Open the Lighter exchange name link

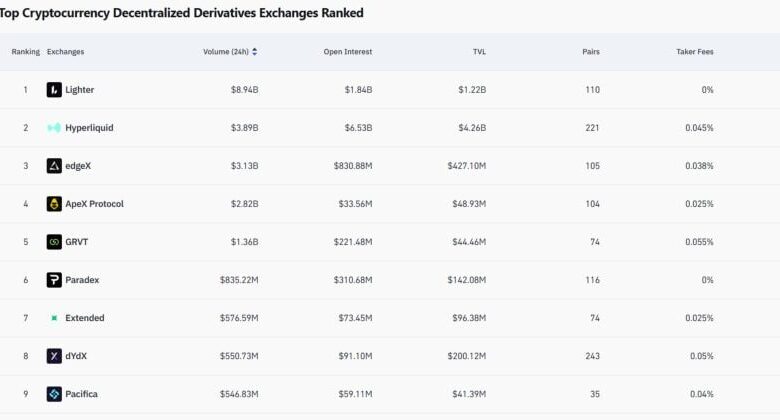tap(80, 90)
